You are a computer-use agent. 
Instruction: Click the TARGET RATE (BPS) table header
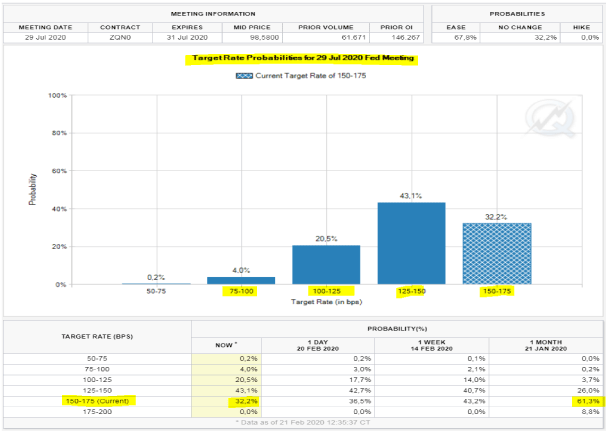point(96,337)
